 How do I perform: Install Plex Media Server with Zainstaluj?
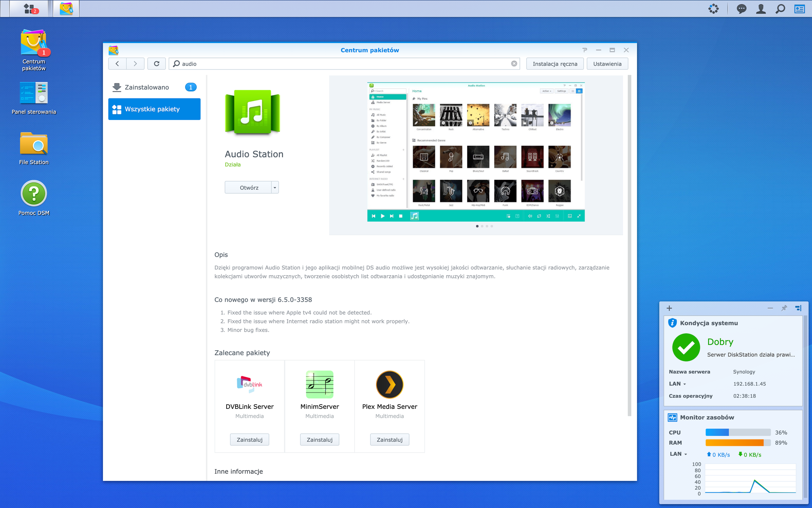point(389,440)
